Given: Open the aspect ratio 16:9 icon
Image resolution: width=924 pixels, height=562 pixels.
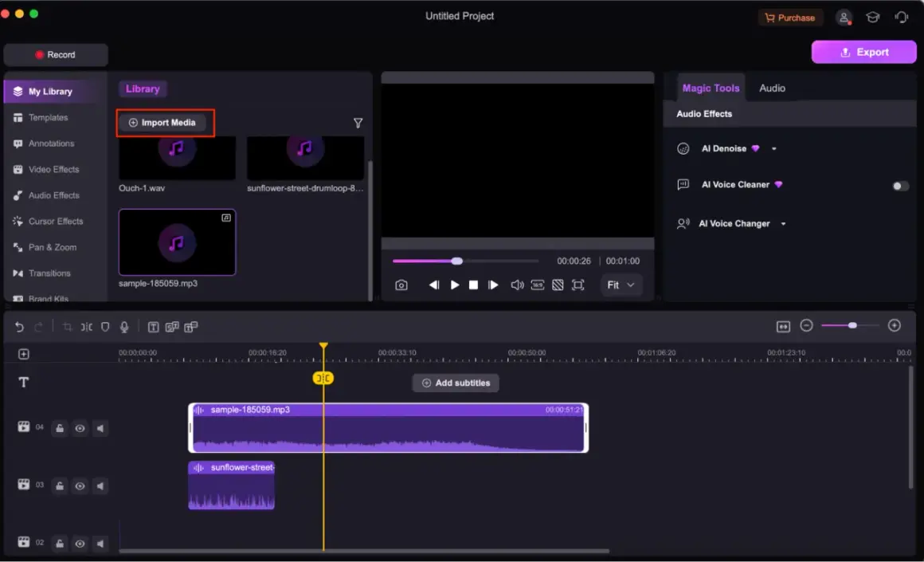Looking at the screenshot, I should pyautogui.click(x=538, y=285).
